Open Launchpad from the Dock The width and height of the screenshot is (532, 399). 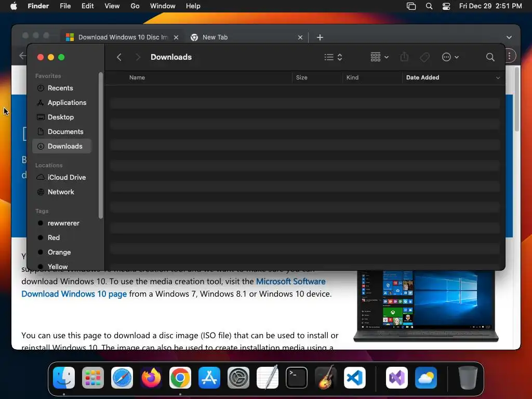(x=93, y=378)
